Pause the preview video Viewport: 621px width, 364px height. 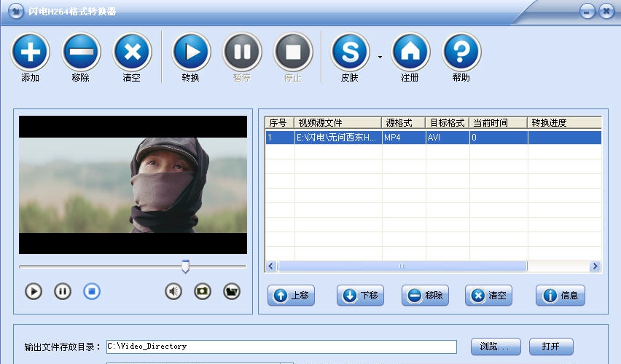coord(63,292)
